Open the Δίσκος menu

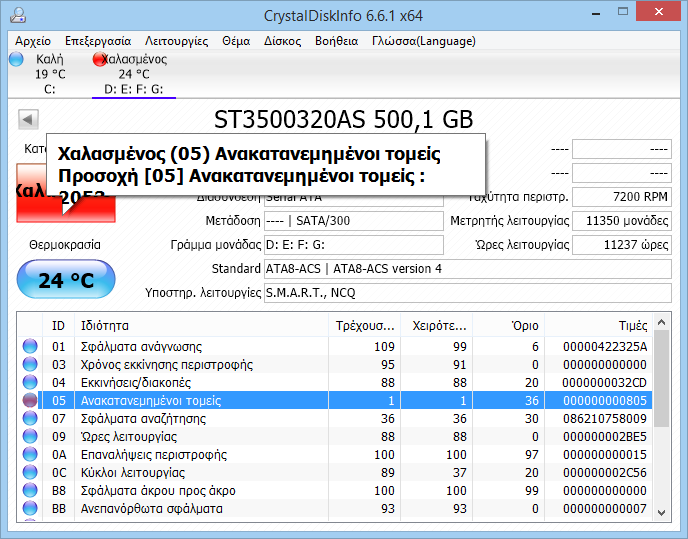282,41
